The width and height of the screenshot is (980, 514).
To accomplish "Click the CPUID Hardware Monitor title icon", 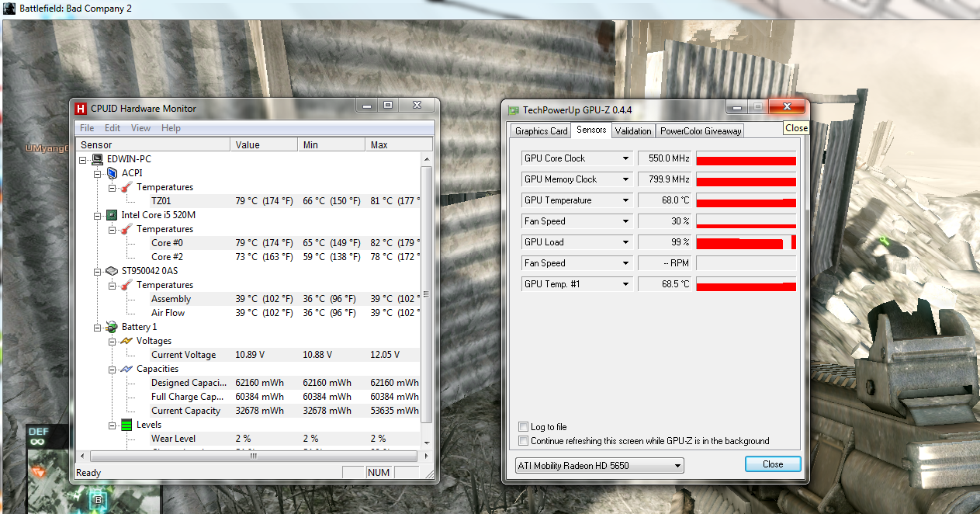I will (81, 109).
